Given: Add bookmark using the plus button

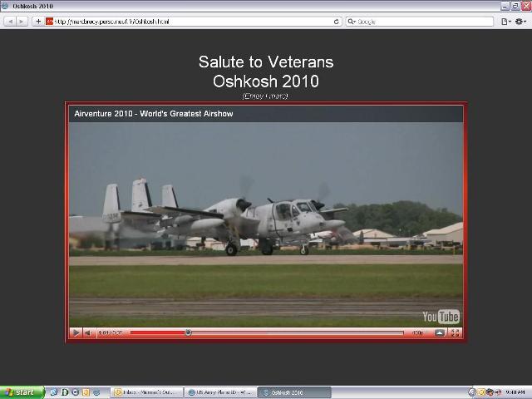Looking at the screenshot, I should coord(38,21).
